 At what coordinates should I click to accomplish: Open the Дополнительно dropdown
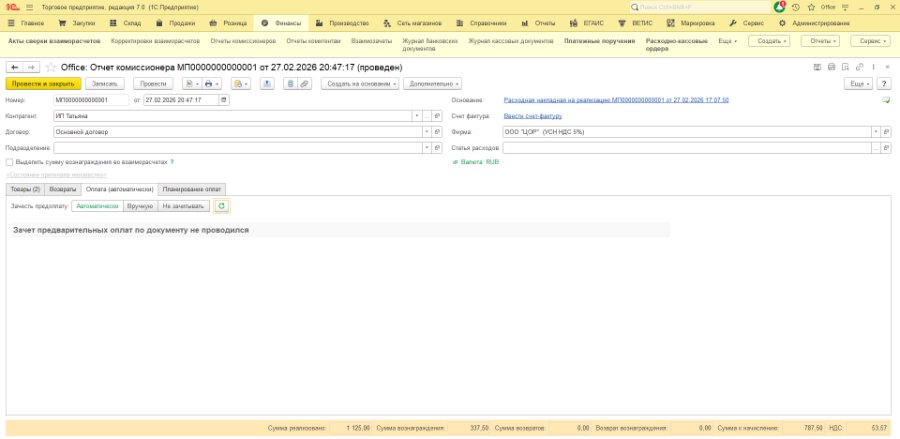coord(432,84)
